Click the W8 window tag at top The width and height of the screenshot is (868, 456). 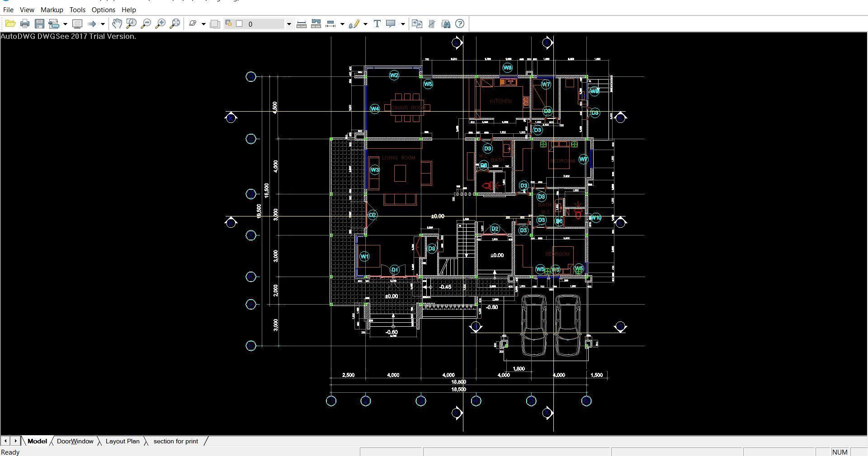coord(507,68)
